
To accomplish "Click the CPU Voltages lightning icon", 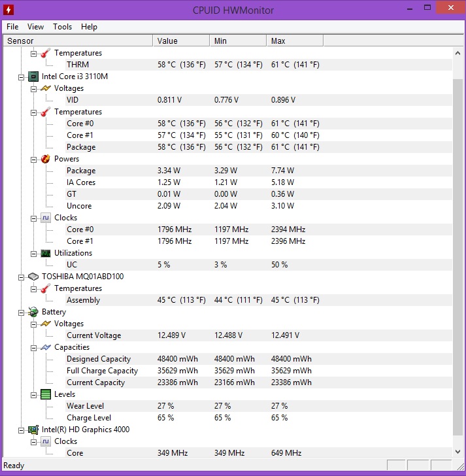I will tap(46, 88).
